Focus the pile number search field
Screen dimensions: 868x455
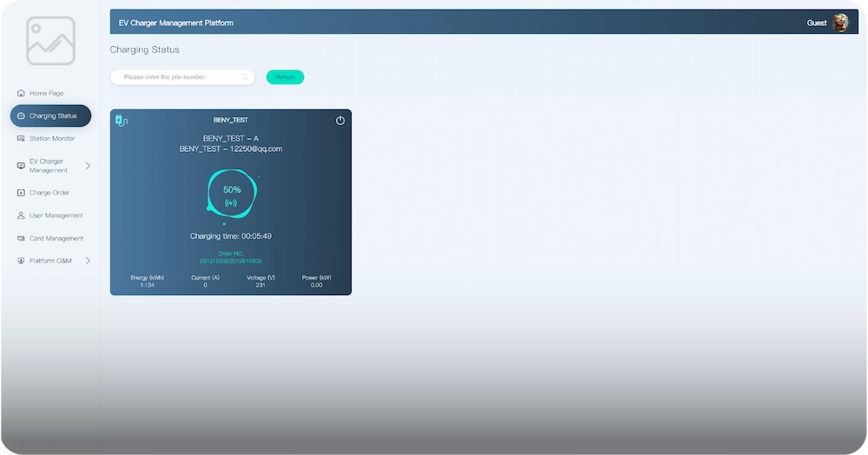[x=178, y=77]
